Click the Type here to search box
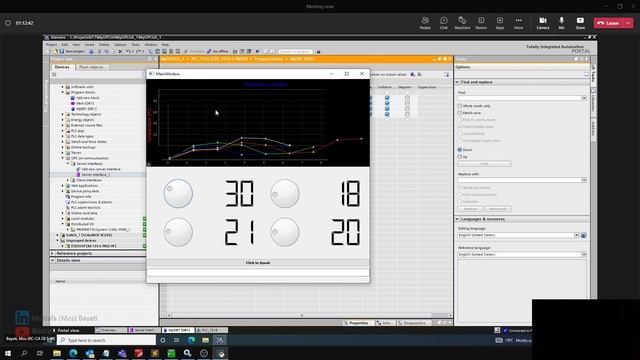This screenshot has height=360, width=640. (107, 340)
